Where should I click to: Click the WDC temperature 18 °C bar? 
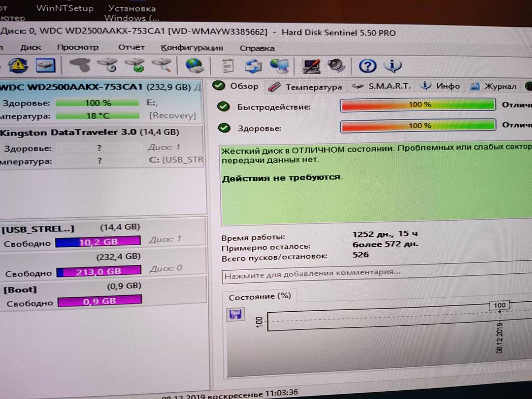(98, 116)
